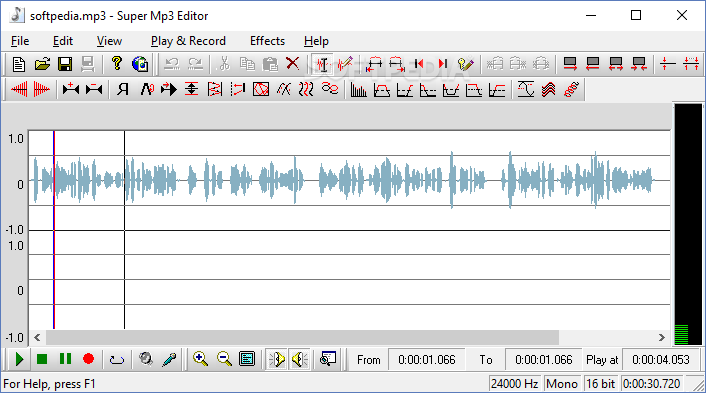
Task: Apply the fade out effect icon
Action: click(x=41, y=90)
